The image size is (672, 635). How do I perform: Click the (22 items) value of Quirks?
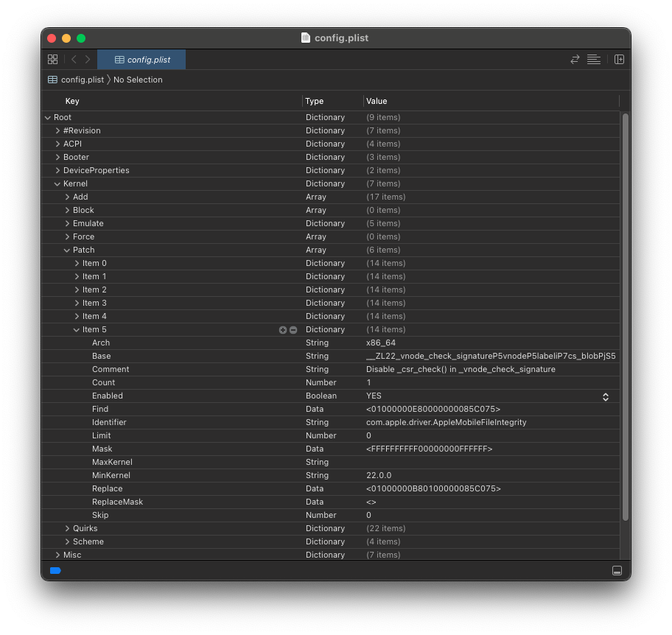pyautogui.click(x=385, y=529)
